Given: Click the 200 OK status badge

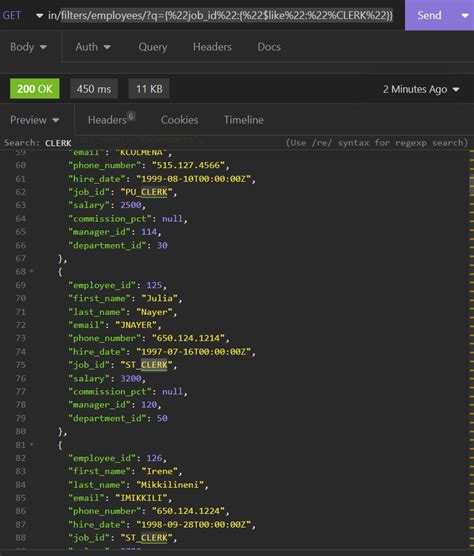Looking at the screenshot, I should point(35,89).
